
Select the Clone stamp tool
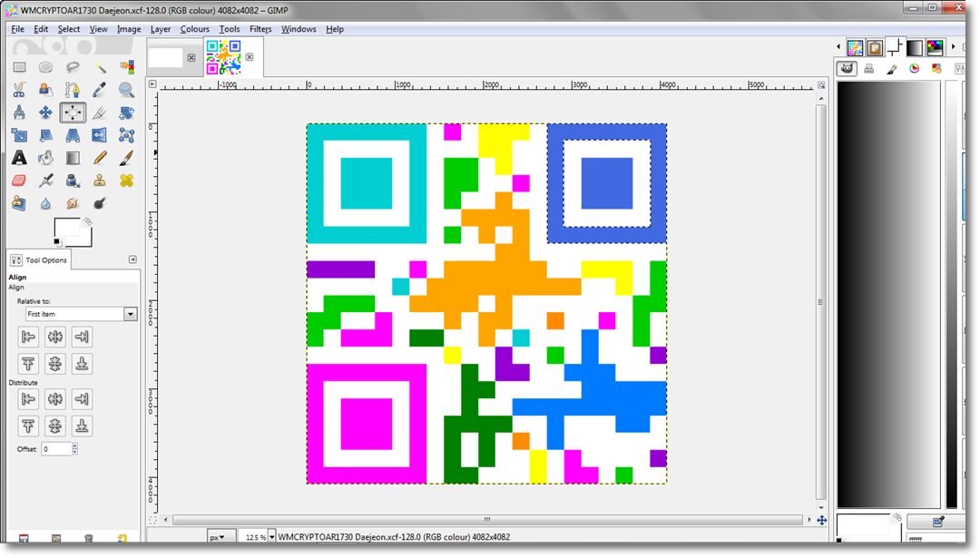100,181
